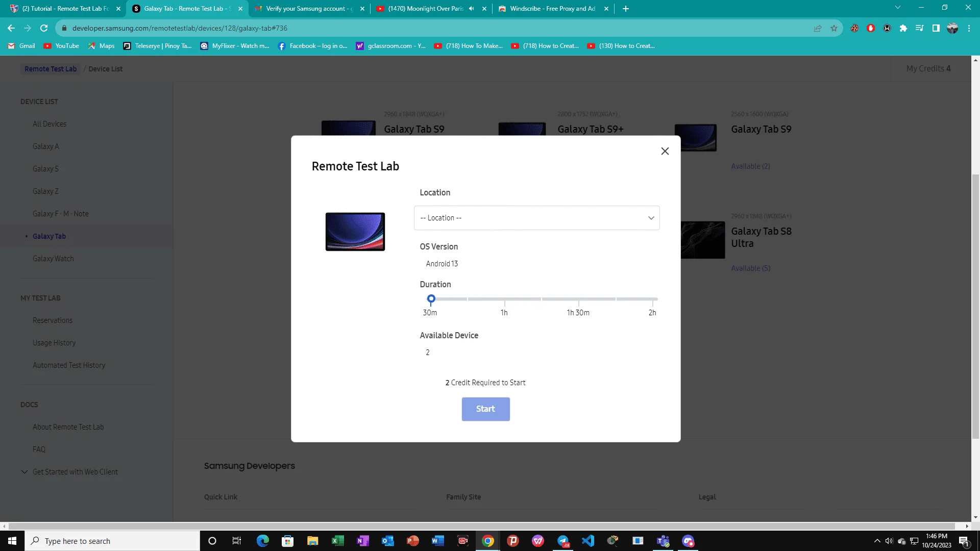The width and height of the screenshot is (980, 551).
Task: Mute the YouTube tab via speaker icon
Action: 471,9
